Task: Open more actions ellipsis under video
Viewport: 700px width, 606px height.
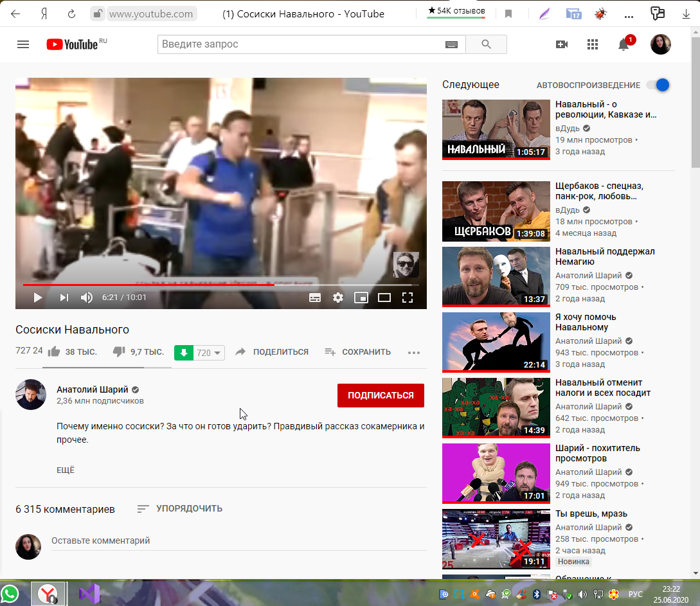Action: coord(414,353)
